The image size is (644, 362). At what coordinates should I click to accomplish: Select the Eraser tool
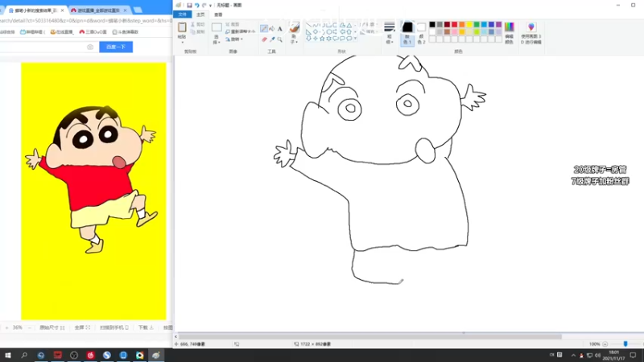tap(264, 39)
